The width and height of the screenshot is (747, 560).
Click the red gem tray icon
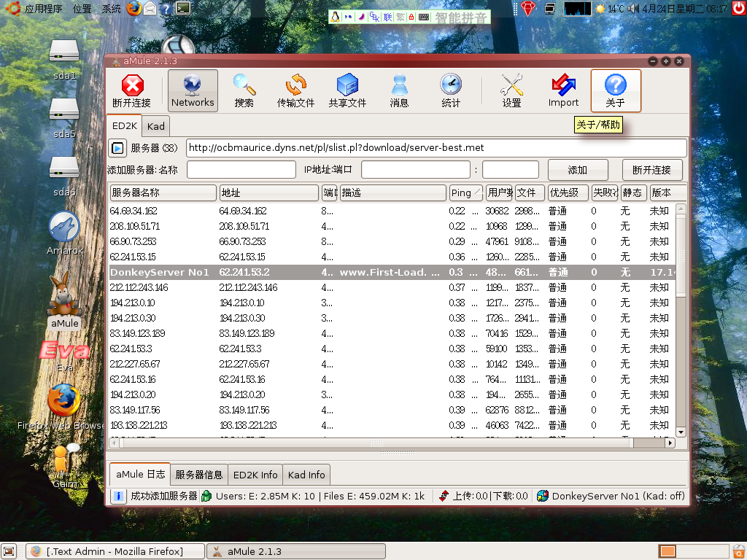(528, 9)
